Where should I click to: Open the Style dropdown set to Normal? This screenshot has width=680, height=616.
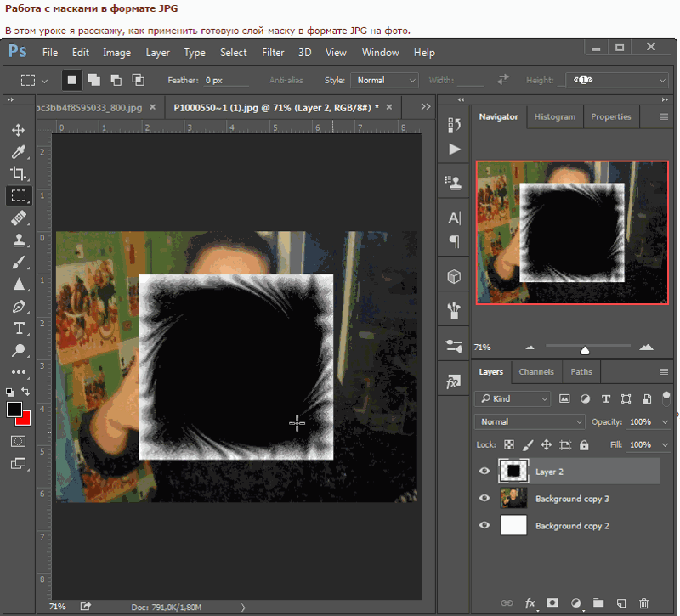click(385, 80)
